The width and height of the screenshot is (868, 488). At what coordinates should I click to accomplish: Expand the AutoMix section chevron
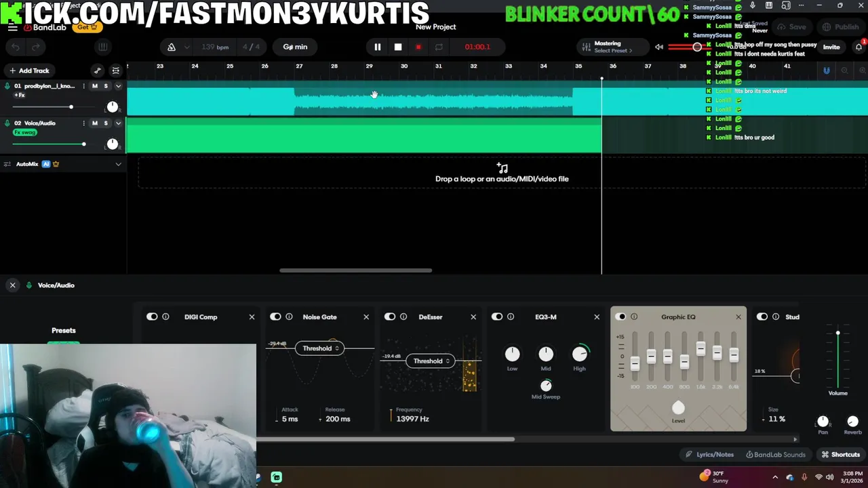coord(118,164)
